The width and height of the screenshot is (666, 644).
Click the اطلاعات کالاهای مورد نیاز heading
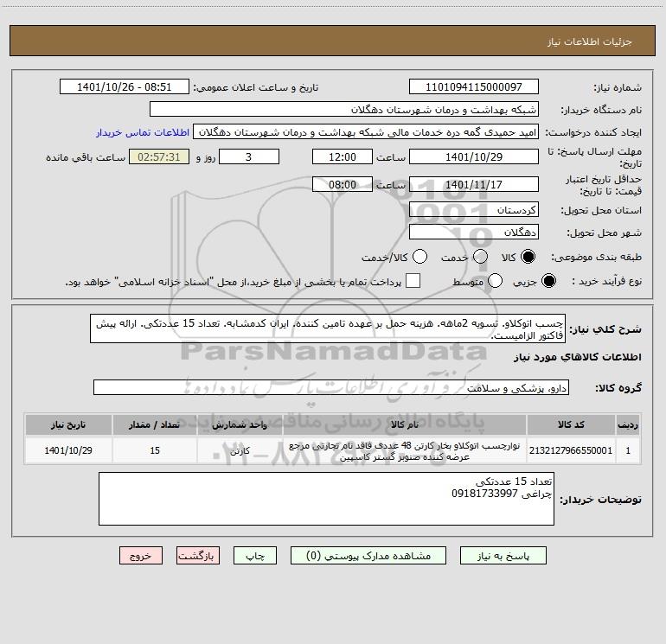[578, 357]
